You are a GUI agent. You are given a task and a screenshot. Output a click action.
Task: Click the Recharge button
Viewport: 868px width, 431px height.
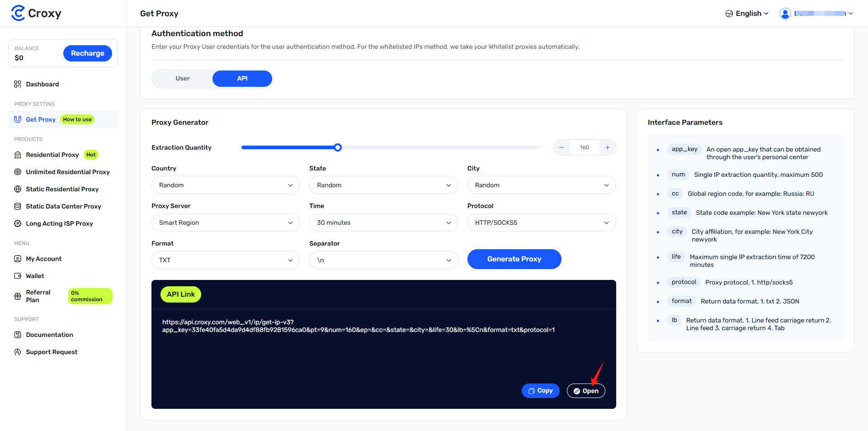(x=87, y=53)
